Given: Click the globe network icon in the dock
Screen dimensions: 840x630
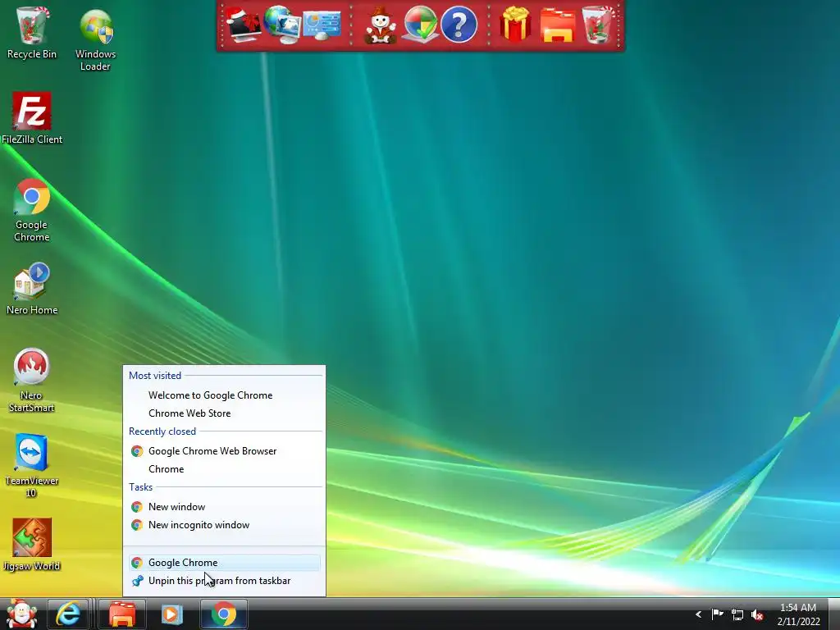Looking at the screenshot, I should [282, 24].
